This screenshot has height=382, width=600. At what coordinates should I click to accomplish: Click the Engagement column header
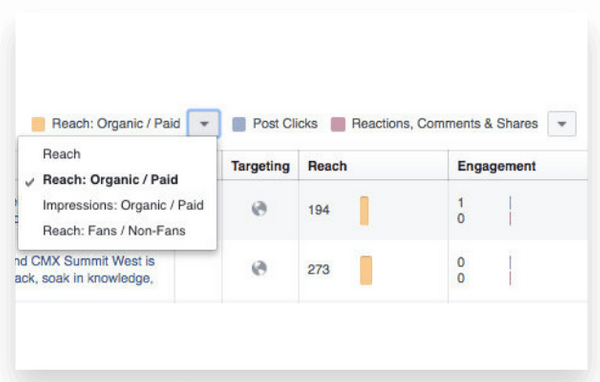click(x=497, y=166)
